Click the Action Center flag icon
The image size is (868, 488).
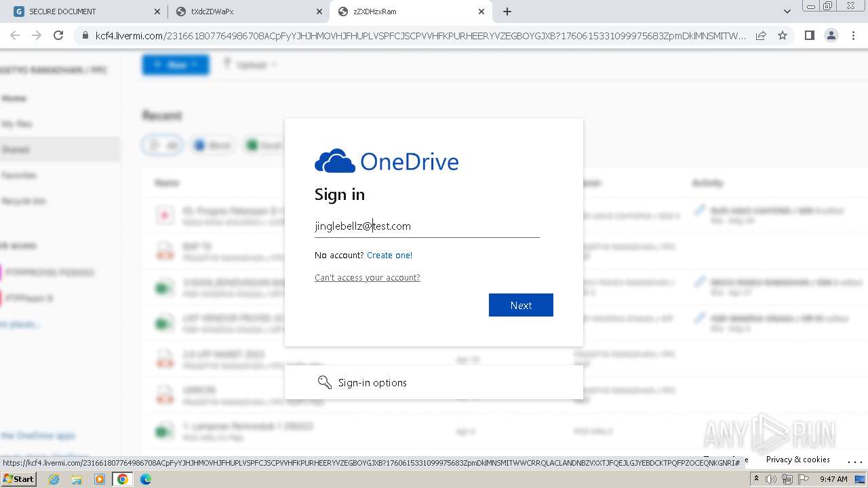(804, 479)
